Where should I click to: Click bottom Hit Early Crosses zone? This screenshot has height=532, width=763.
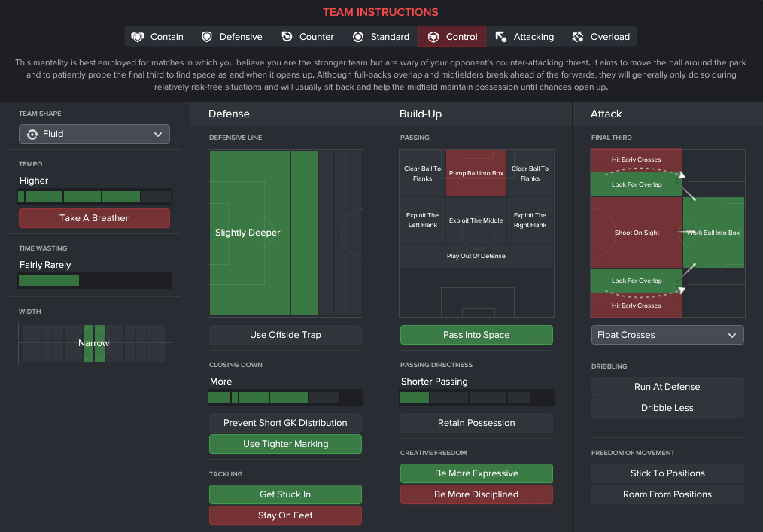point(637,306)
